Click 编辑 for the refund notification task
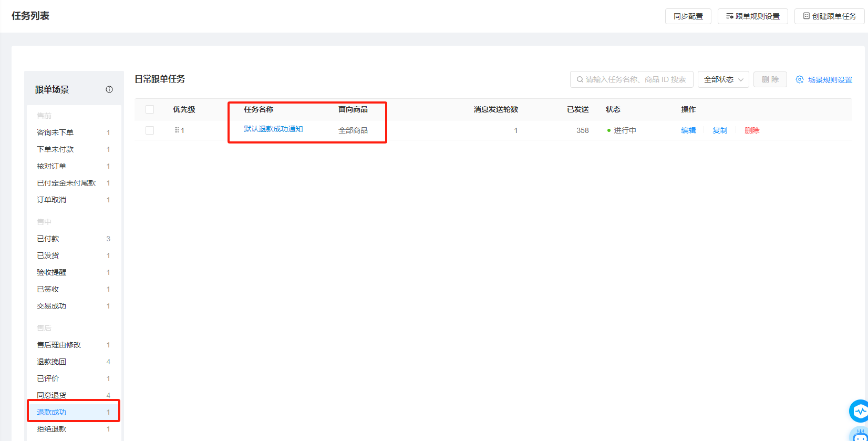868x441 pixels. [x=688, y=130]
